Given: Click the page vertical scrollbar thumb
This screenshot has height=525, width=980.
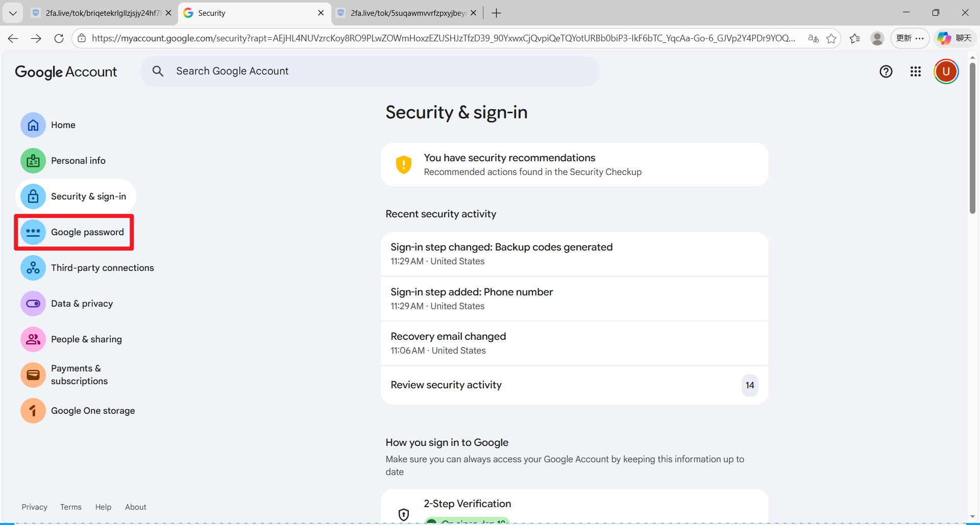Looking at the screenshot, I should pyautogui.click(x=972, y=138).
